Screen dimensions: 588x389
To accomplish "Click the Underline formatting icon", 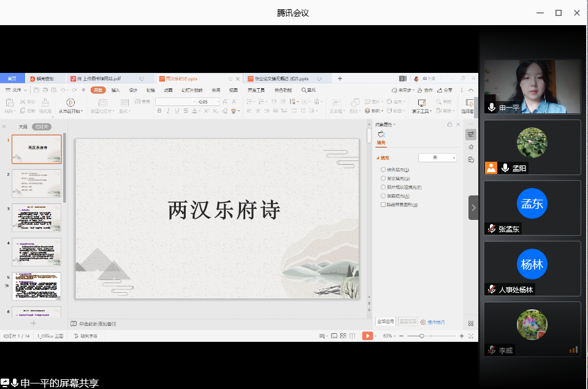I will 177,111.
